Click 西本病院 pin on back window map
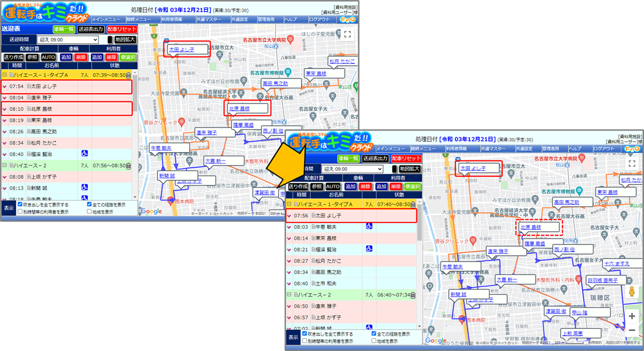The image size is (644, 351). click(170, 201)
